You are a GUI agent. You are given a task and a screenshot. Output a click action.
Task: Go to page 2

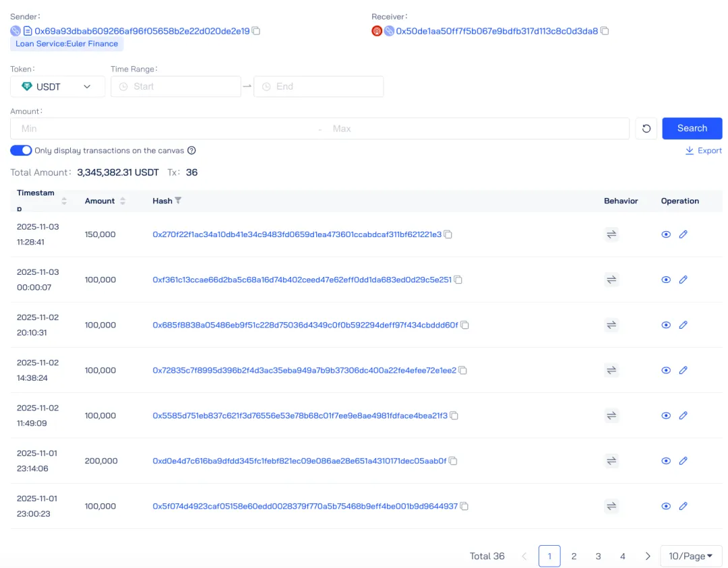574,556
